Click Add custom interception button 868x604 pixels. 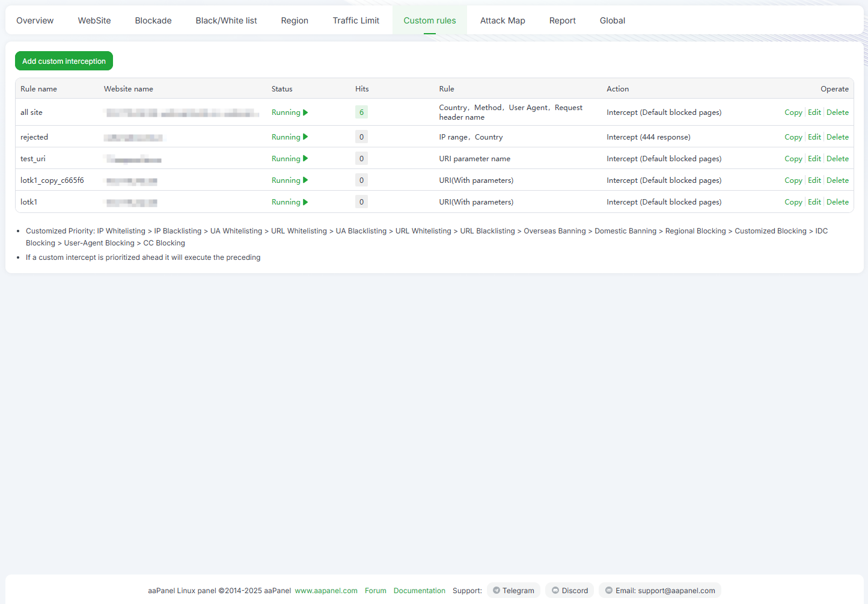click(64, 61)
